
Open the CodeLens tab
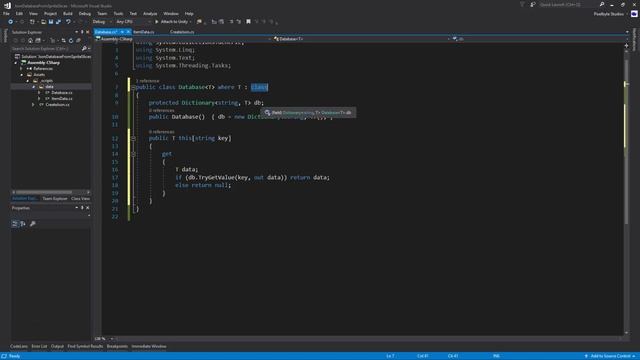pyautogui.click(x=19, y=346)
